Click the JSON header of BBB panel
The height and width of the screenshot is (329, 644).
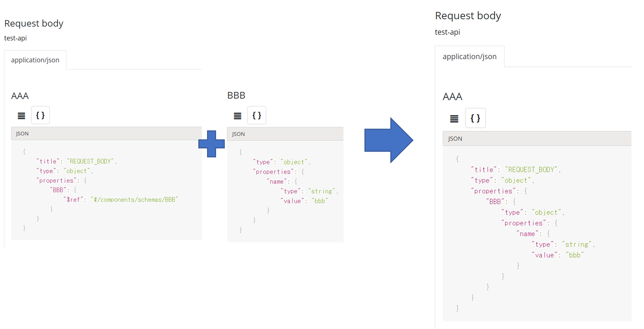285,134
